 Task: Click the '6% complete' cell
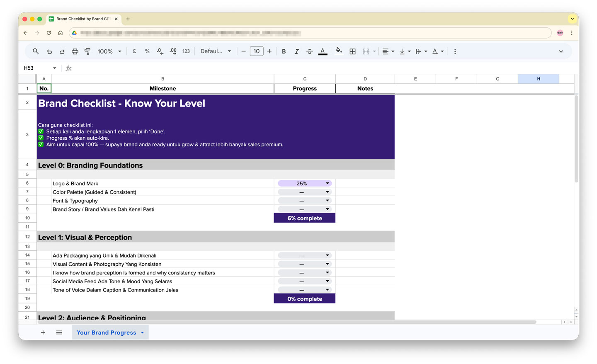305,218
